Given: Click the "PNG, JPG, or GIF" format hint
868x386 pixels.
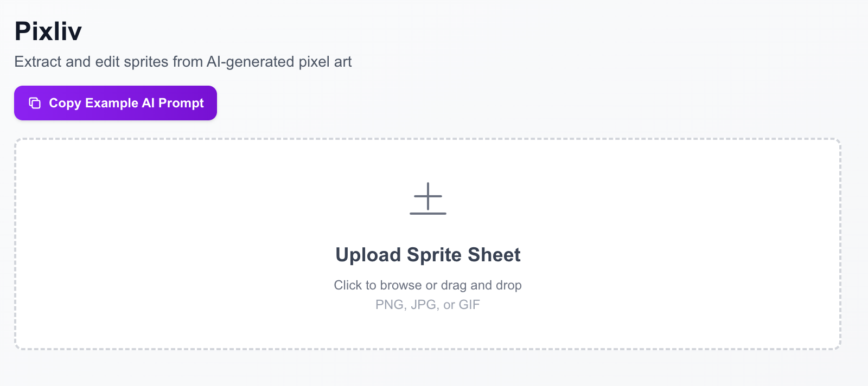Looking at the screenshot, I should (427, 305).
